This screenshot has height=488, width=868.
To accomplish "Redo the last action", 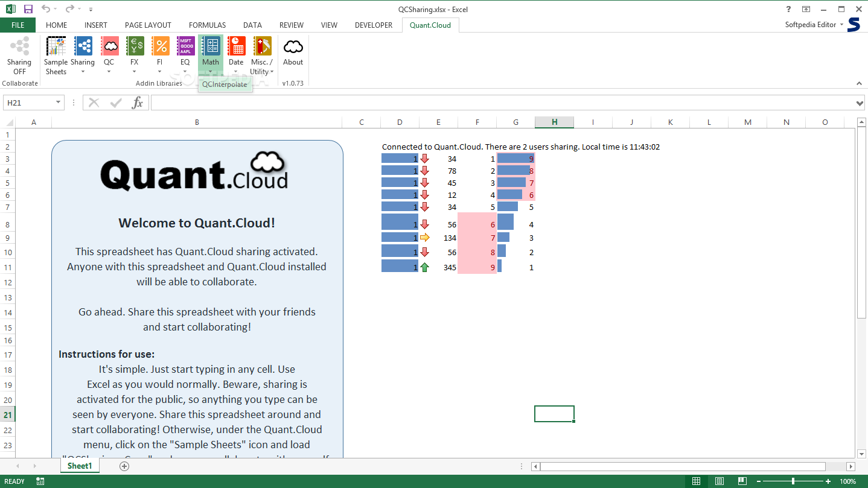I will coord(69,9).
